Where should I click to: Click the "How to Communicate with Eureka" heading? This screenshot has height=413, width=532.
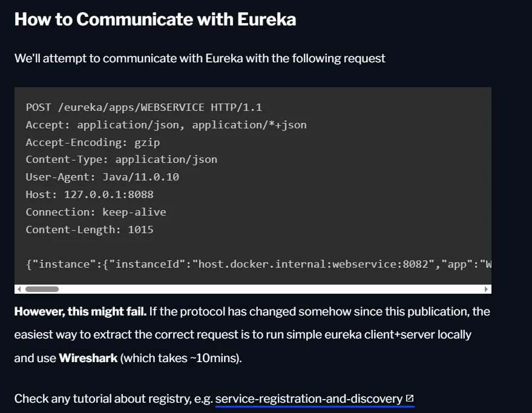155,19
